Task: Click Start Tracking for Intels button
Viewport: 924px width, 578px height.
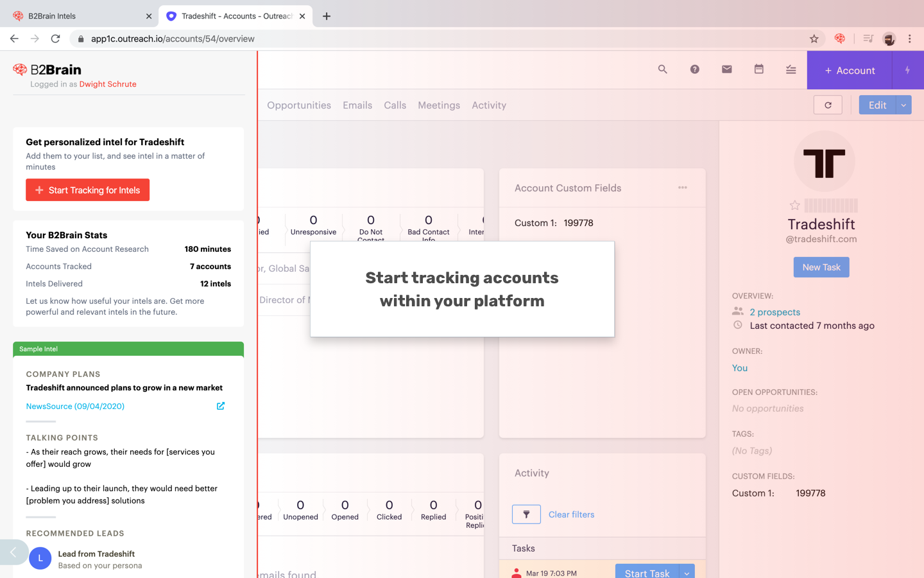Action: (88, 190)
